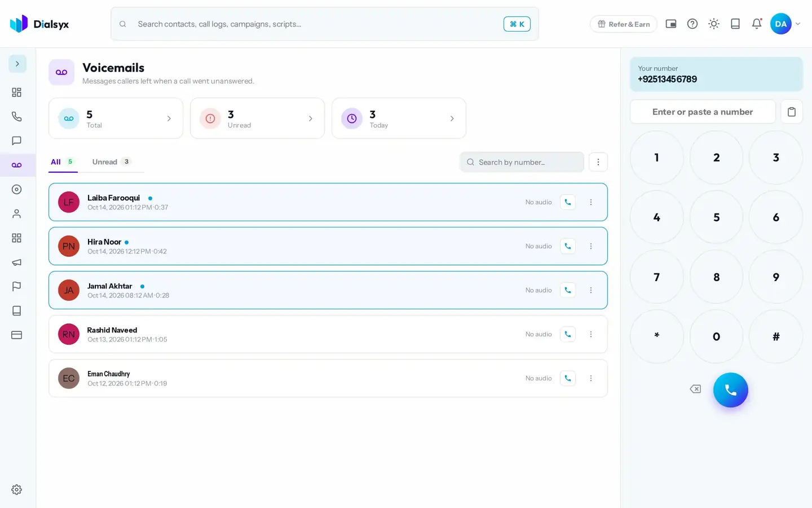This screenshot has height=508, width=812.
Task: Click the dialpad number entry field
Action: [703, 112]
